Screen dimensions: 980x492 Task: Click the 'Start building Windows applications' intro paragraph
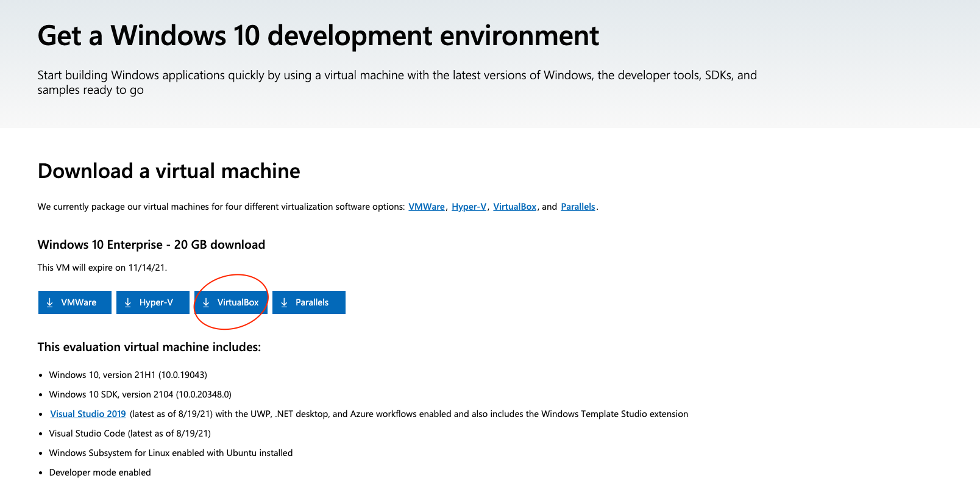397,82
